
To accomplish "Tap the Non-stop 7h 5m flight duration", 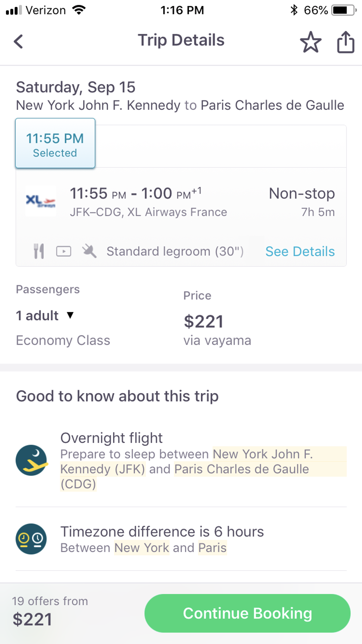I will tap(301, 202).
